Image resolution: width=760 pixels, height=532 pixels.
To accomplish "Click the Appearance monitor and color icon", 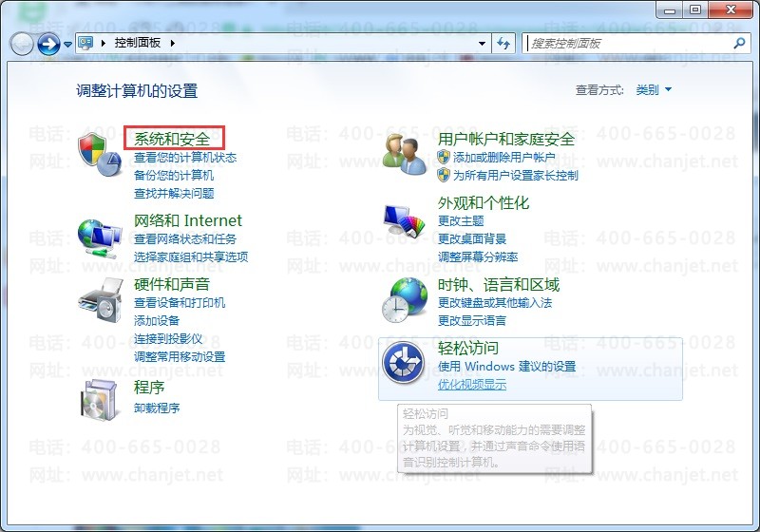I will coord(403,220).
